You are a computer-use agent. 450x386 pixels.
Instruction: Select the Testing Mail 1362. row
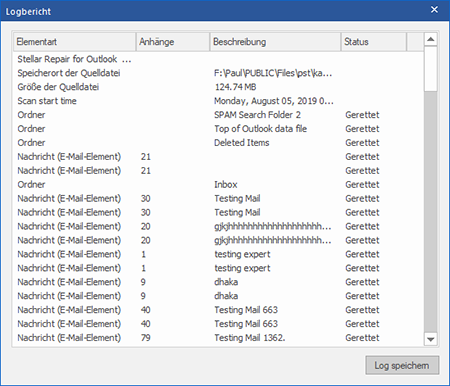218,338
